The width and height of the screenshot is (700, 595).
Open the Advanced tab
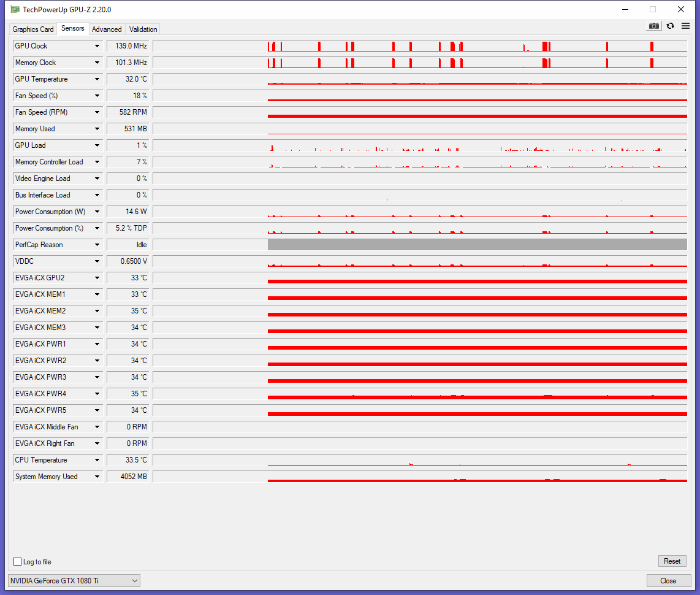click(107, 29)
